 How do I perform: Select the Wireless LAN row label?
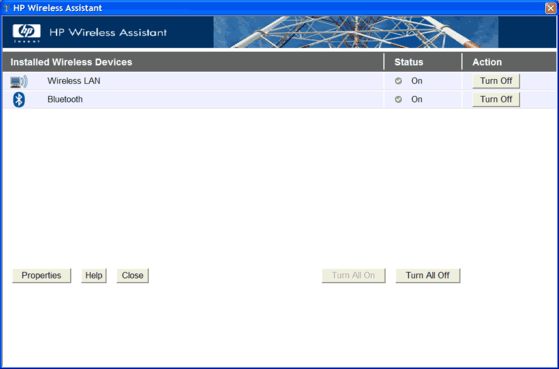click(x=74, y=81)
